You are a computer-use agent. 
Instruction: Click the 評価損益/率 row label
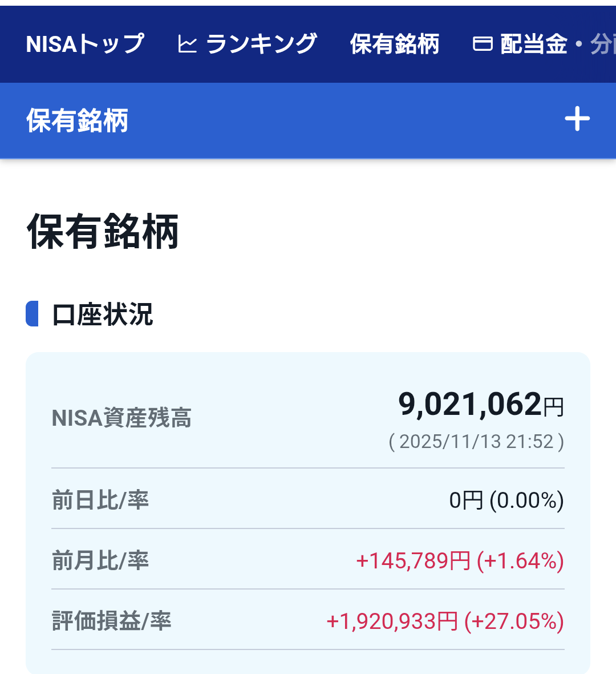click(x=112, y=621)
